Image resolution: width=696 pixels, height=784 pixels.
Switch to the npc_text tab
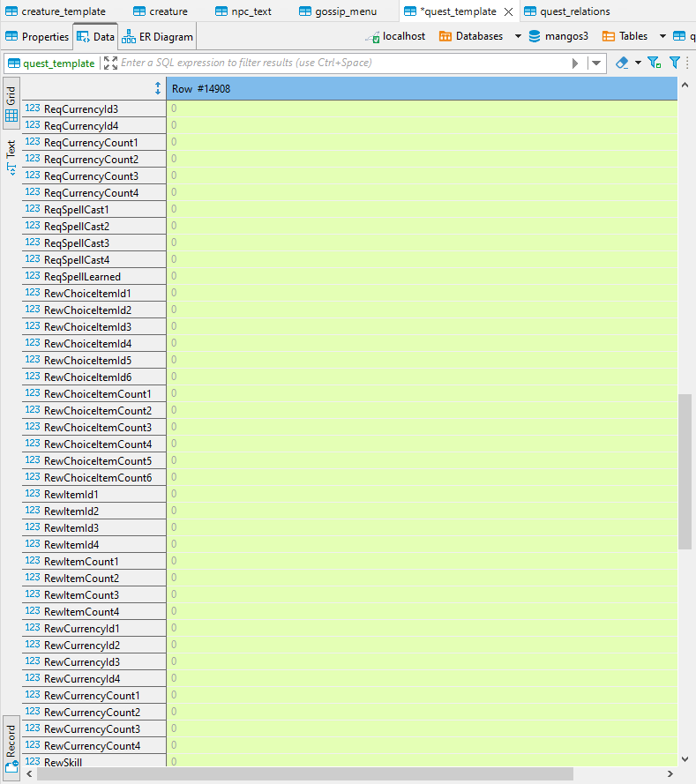(x=243, y=11)
